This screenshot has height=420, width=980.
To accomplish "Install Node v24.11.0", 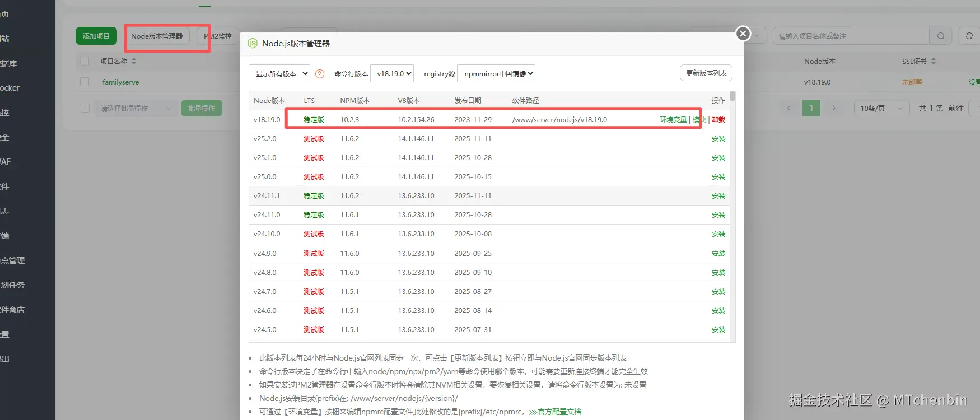I will click(718, 215).
